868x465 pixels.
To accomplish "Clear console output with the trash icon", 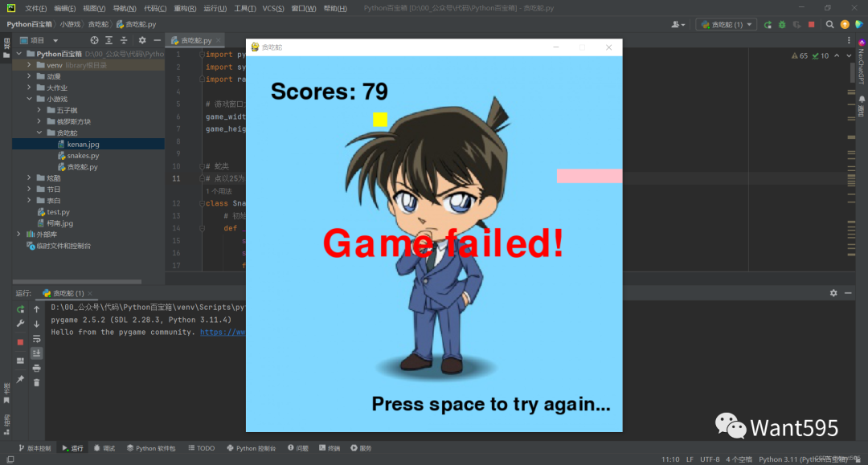I will coord(36,382).
